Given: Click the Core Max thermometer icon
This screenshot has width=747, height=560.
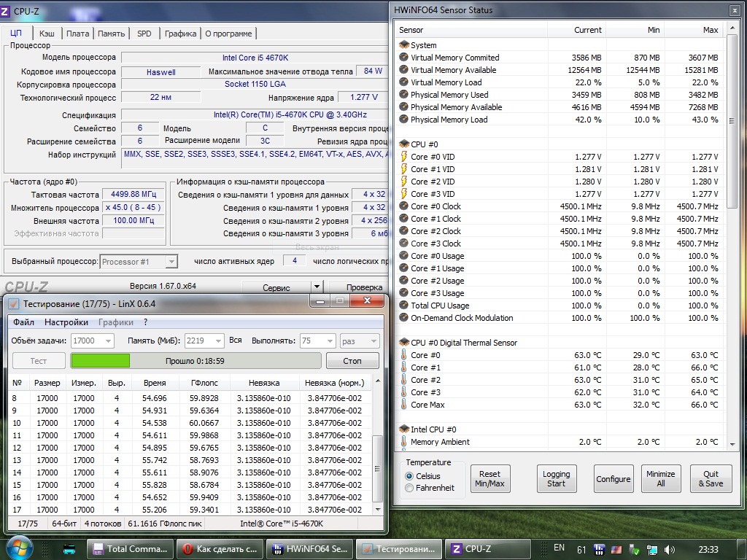Looking at the screenshot, I should (x=404, y=404).
